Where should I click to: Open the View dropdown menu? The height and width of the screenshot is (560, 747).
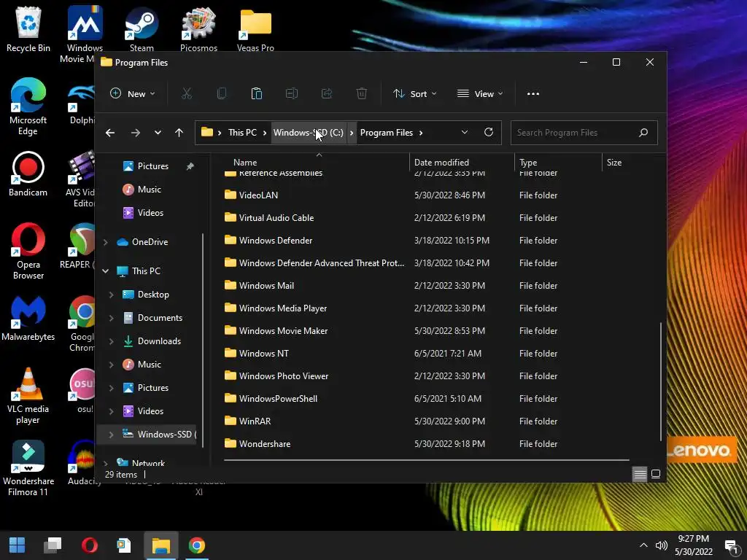coord(480,94)
